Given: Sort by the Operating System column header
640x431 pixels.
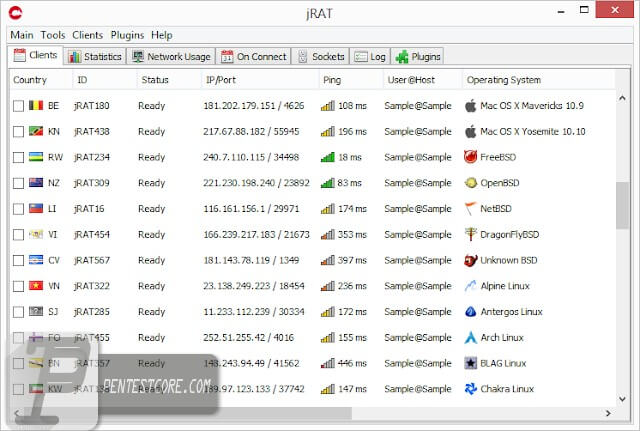Looking at the screenshot, I should pos(538,80).
